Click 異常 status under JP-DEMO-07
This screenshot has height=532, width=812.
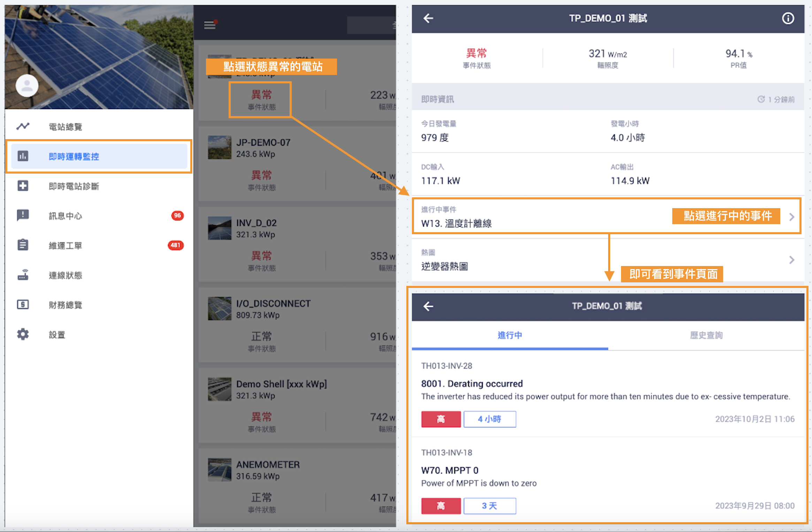pyautogui.click(x=262, y=175)
